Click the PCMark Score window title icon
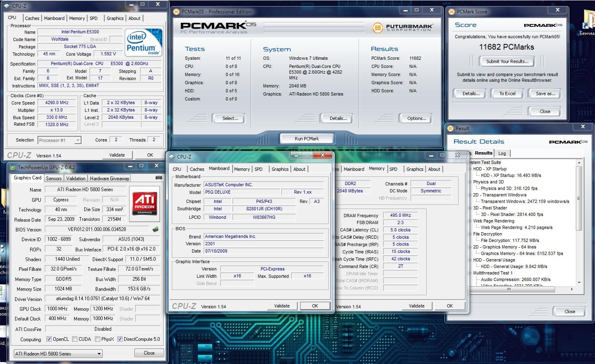 452,11
